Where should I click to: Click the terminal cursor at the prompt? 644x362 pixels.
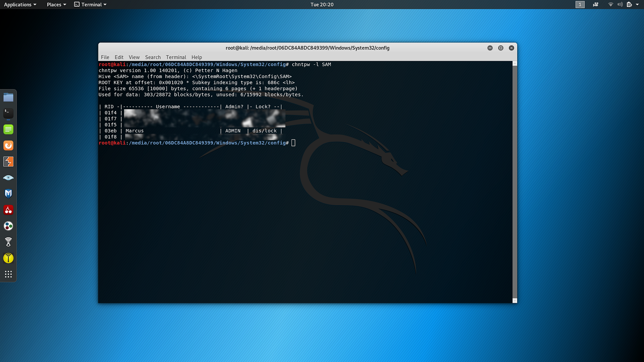coord(293,143)
